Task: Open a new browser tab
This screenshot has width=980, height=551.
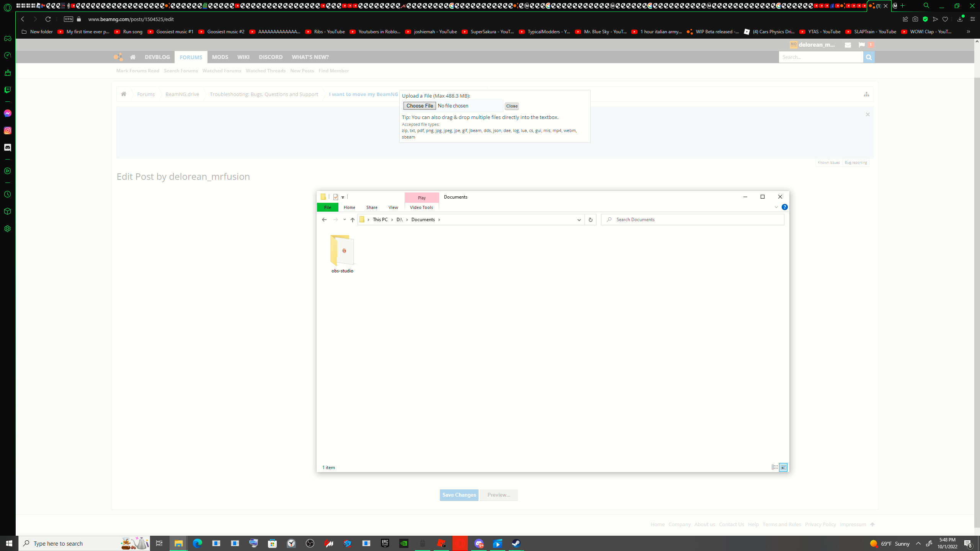Action: click(x=903, y=6)
